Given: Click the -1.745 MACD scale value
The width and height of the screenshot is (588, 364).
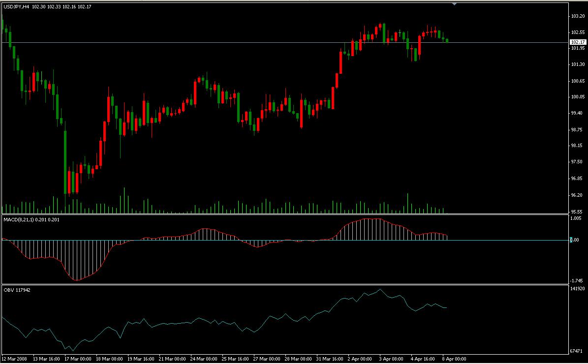Looking at the screenshot, I should [576, 281].
